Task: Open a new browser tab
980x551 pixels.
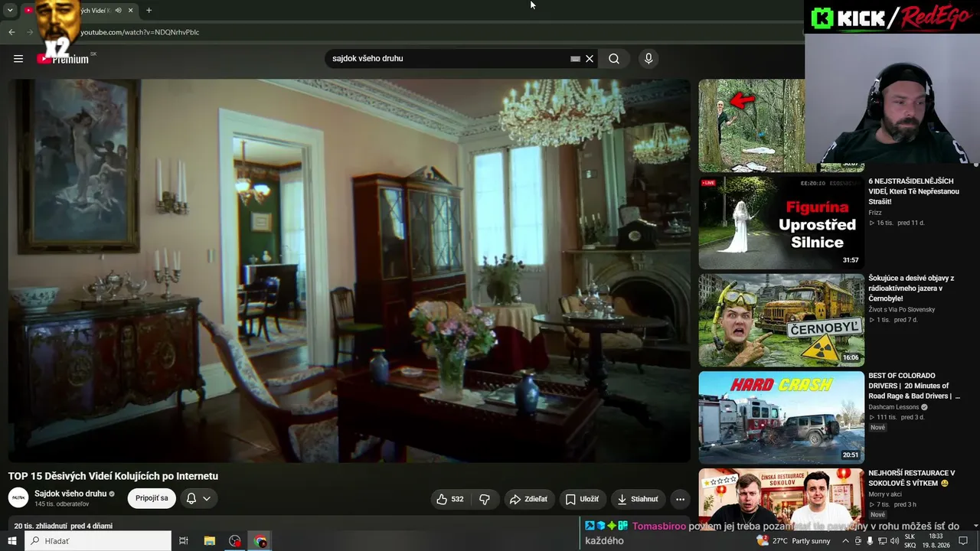Action: 149,11
